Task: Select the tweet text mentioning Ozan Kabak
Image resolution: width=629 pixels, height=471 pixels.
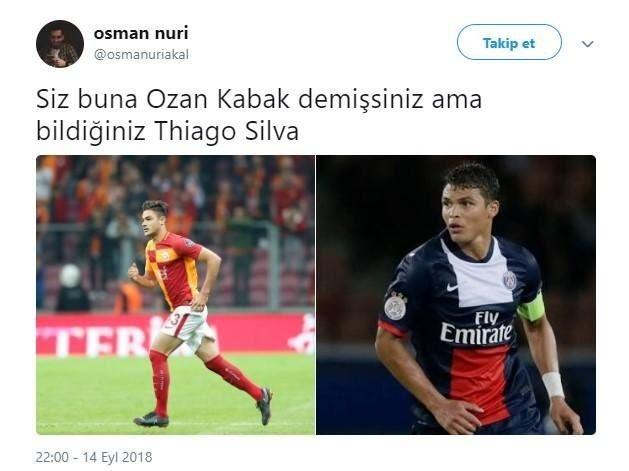Action: coord(259,116)
